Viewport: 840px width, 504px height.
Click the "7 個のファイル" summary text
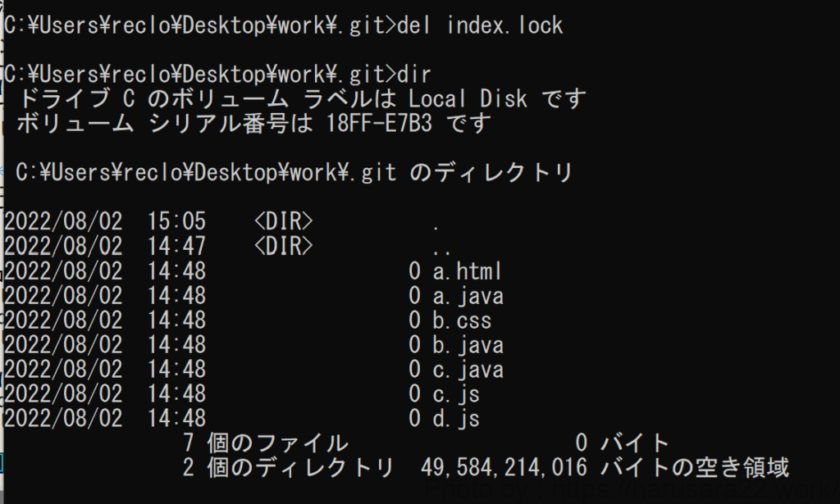266,443
